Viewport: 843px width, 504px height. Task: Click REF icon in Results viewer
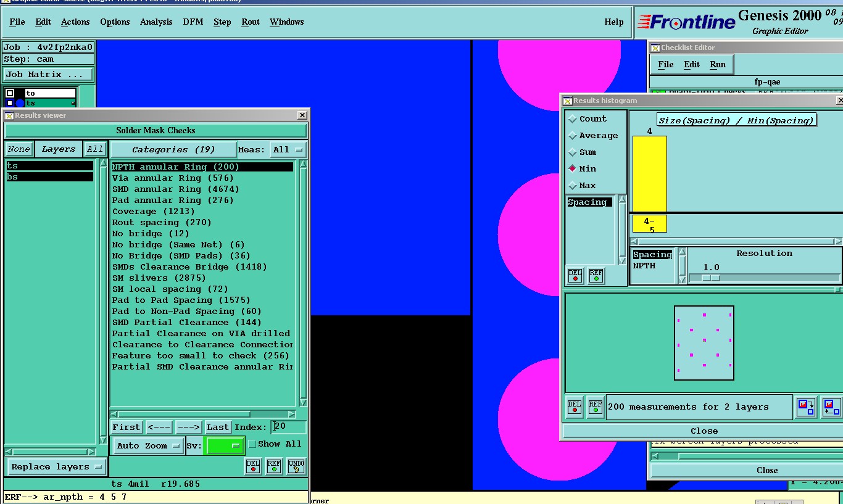(x=274, y=466)
